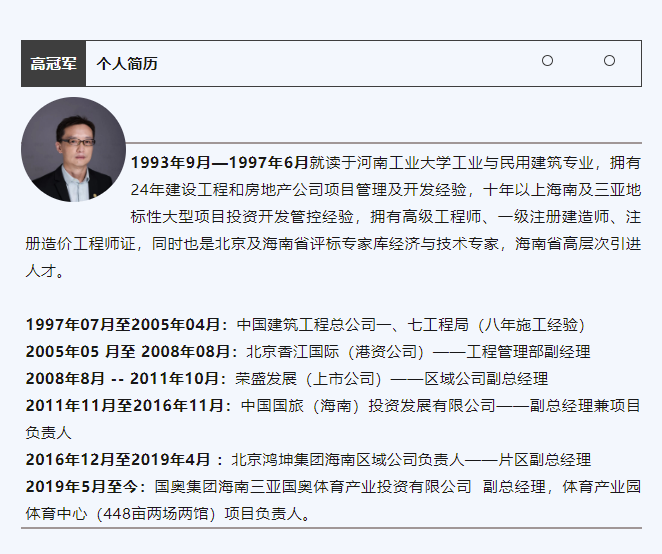Select the second circle indicator in header
662x554 pixels.
point(609,61)
